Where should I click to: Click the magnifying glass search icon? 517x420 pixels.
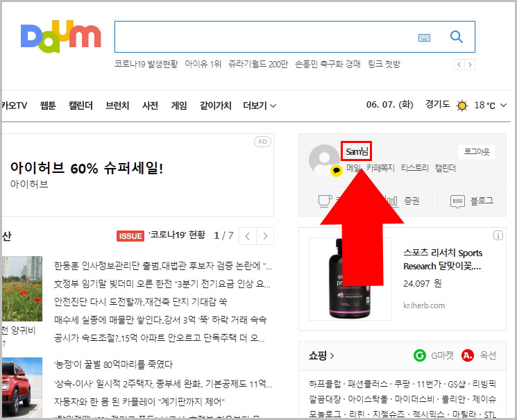[x=457, y=37]
